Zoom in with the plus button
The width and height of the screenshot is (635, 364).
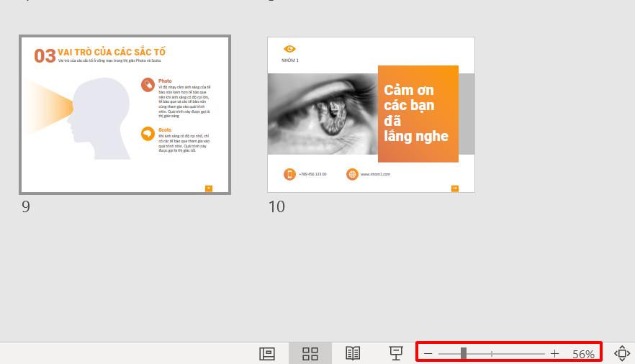[555, 354]
